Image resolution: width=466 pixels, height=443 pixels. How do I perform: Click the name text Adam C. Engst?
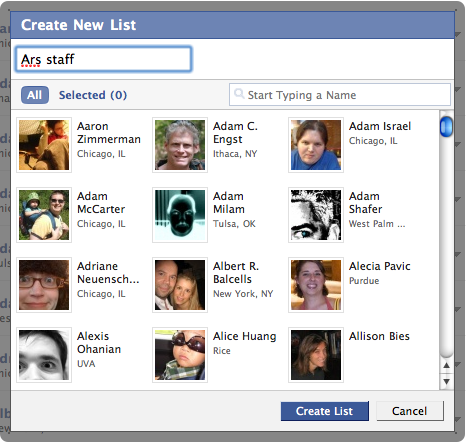pyautogui.click(x=235, y=133)
